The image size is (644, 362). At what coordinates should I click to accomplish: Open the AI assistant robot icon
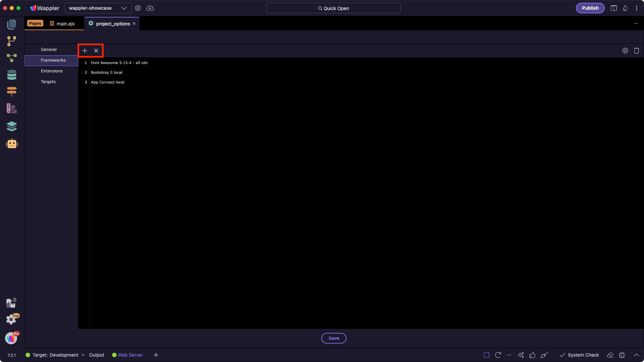[x=12, y=144]
